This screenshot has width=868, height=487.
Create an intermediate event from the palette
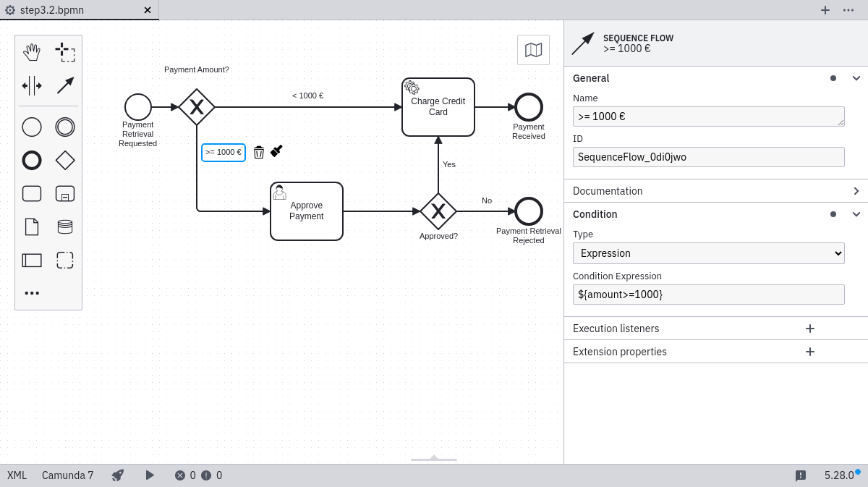pos(65,127)
